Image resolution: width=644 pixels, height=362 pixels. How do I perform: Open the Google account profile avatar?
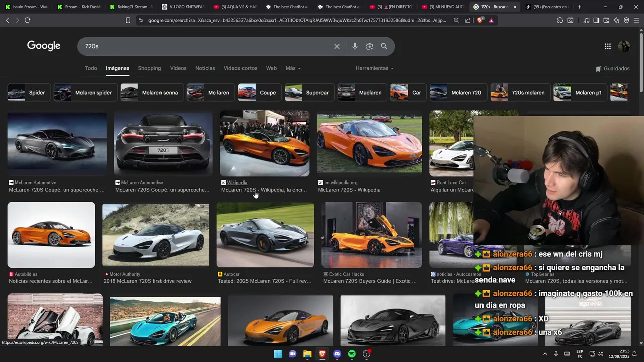[624, 46]
